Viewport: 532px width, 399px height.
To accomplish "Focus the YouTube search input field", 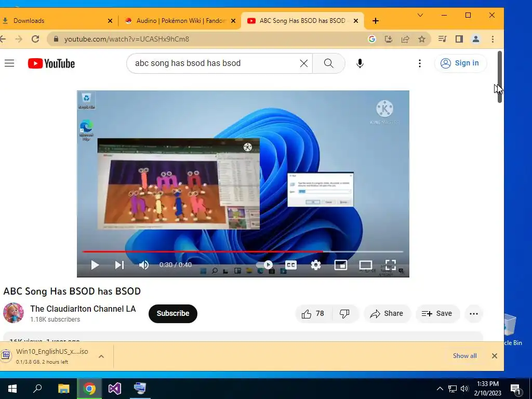I will click(x=216, y=63).
